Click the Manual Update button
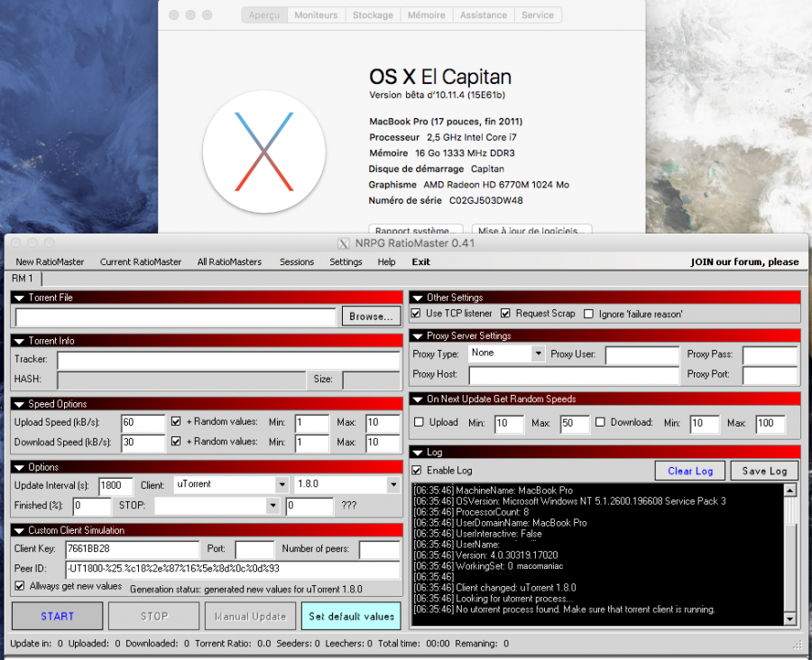 250,616
